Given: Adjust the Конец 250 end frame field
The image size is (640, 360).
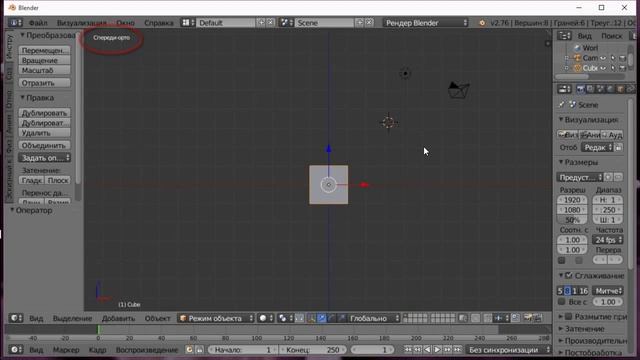Looking at the screenshot, I should click(314, 350).
